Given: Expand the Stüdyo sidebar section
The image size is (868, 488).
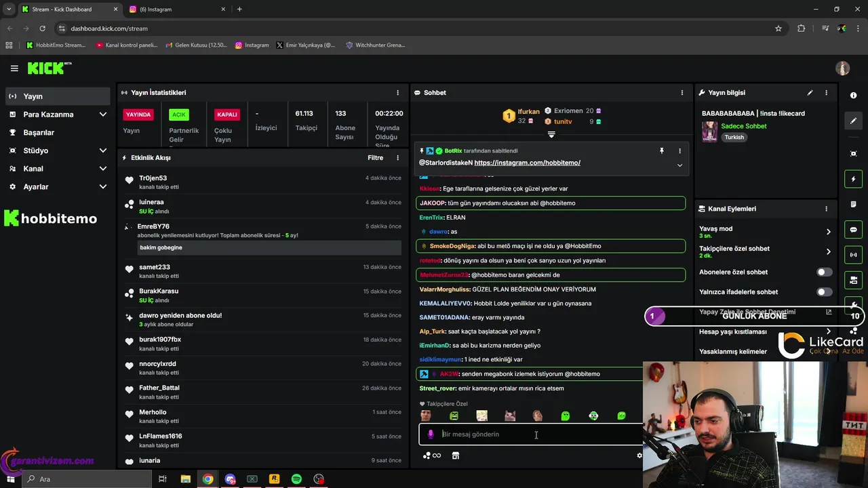Looking at the screenshot, I should click(x=103, y=150).
